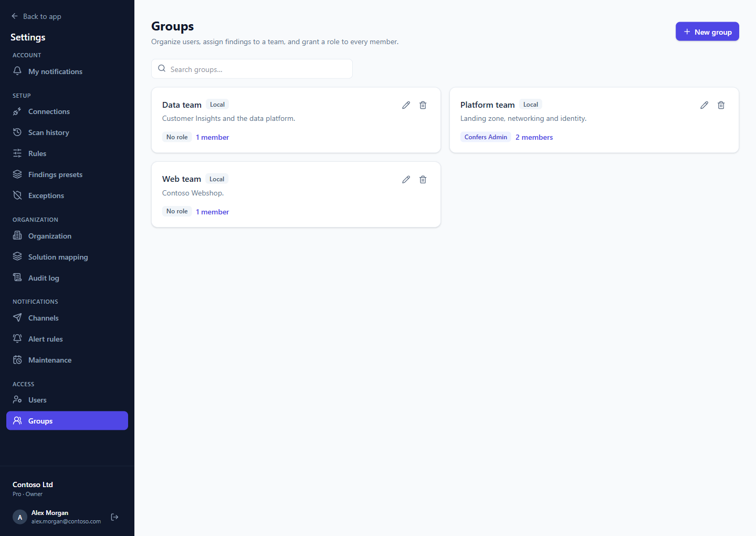Open Findings presets

[67, 174]
